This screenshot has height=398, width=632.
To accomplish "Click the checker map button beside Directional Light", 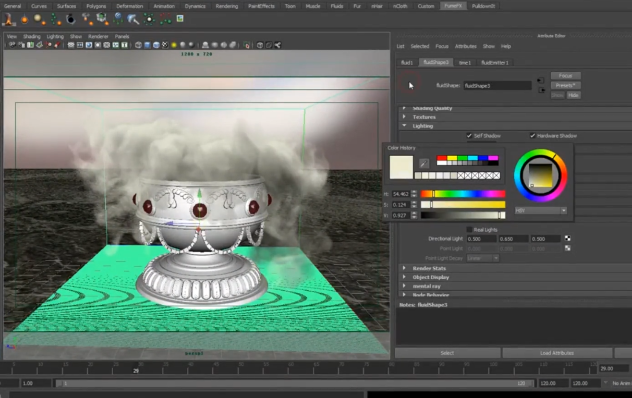I will point(568,238).
